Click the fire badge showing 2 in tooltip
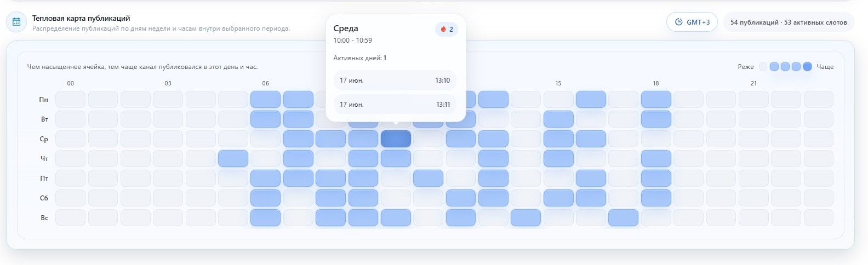The width and height of the screenshot is (868, 265). click(447, 29)
